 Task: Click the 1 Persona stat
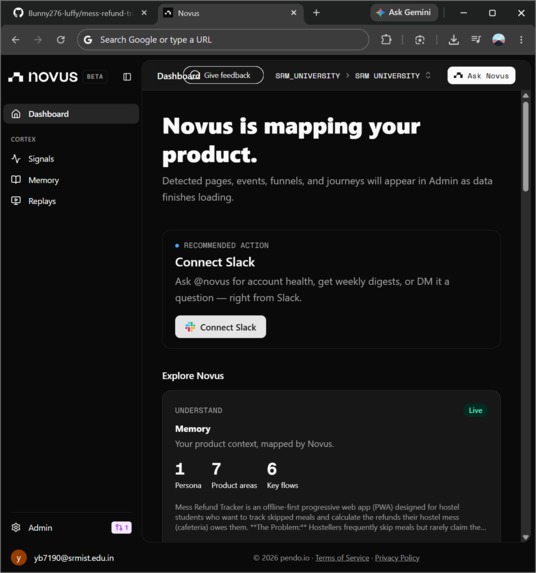188,475
